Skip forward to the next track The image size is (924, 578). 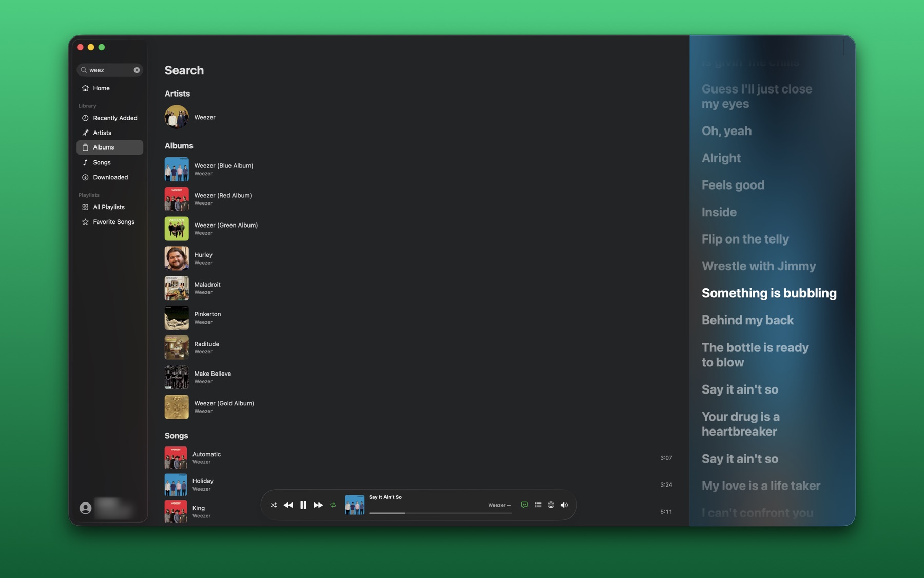[318, 505]
